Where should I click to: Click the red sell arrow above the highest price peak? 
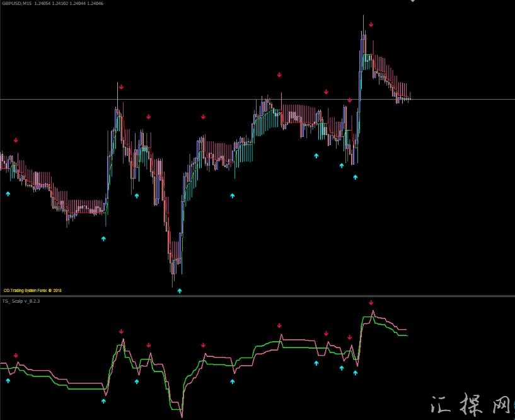[x=371, y=25]
